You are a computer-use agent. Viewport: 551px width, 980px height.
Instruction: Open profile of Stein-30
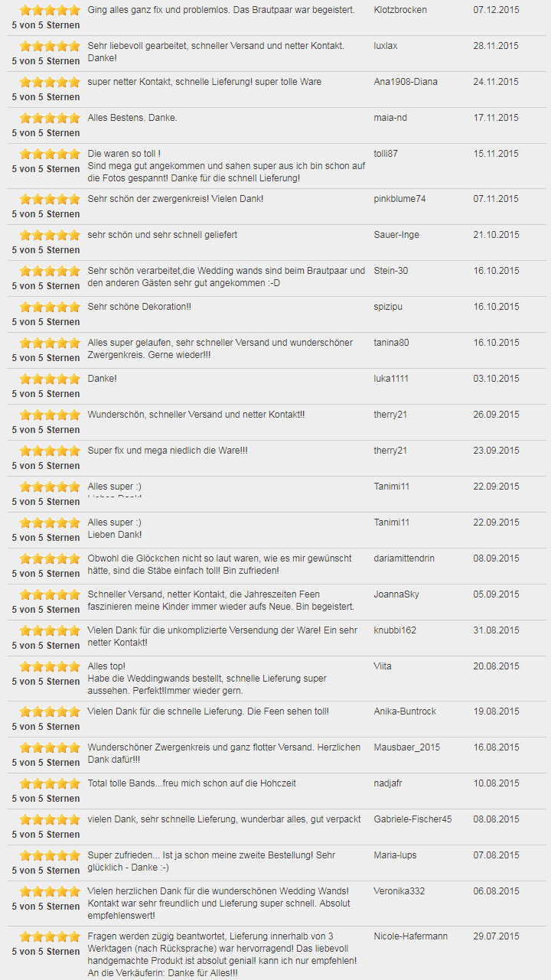click(391, 271)
